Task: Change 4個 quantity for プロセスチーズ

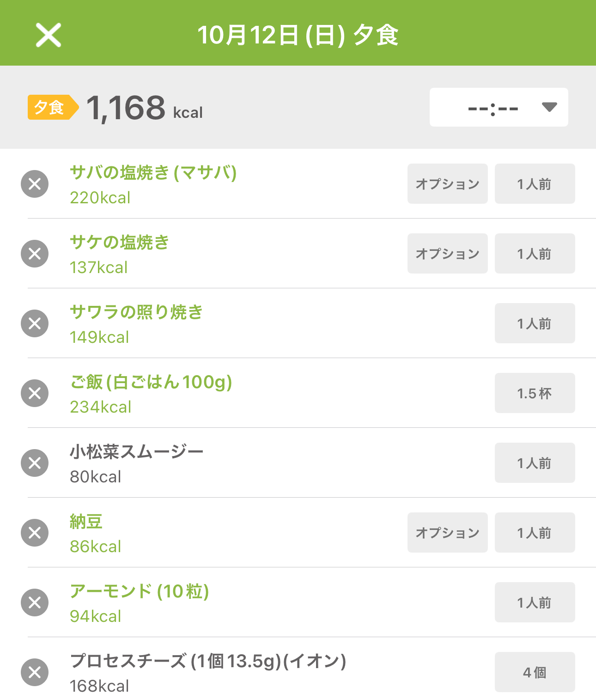Action: point(535,672)
